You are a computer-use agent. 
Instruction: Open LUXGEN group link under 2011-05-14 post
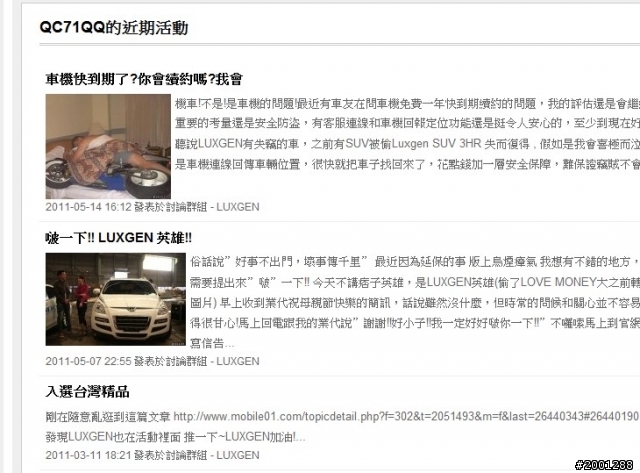tap(238, 207)
